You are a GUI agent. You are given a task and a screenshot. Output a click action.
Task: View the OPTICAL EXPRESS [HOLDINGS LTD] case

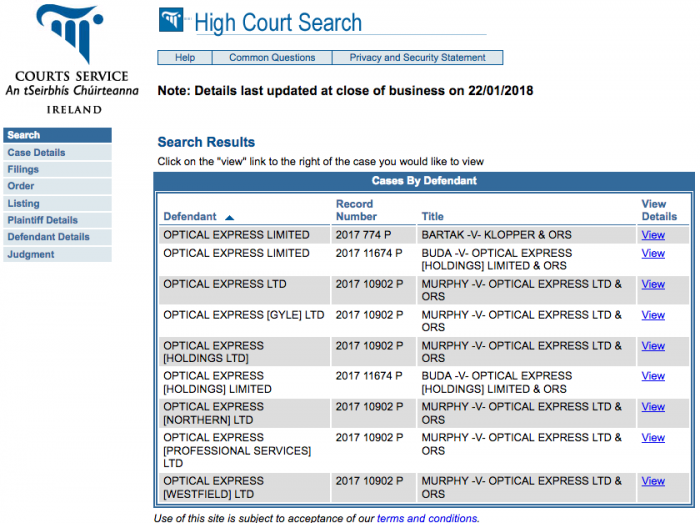(653, 346)
